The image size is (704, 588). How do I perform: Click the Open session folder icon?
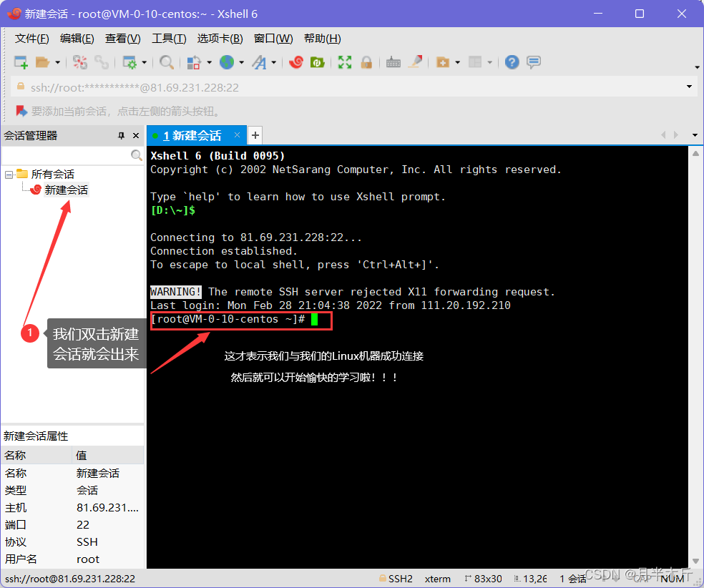pos(43,62)
